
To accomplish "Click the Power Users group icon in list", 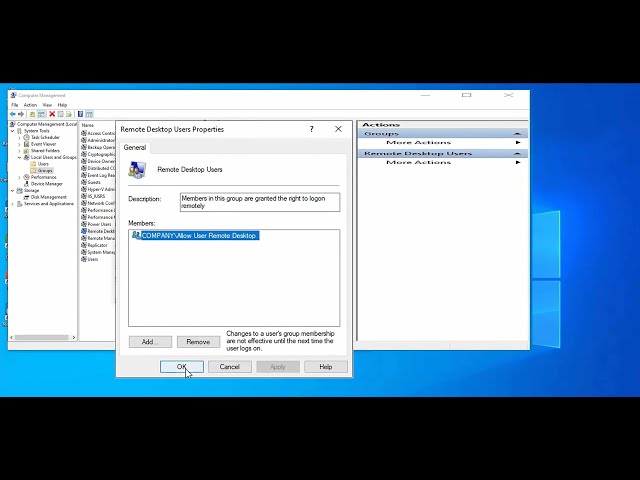I will 84,224.
